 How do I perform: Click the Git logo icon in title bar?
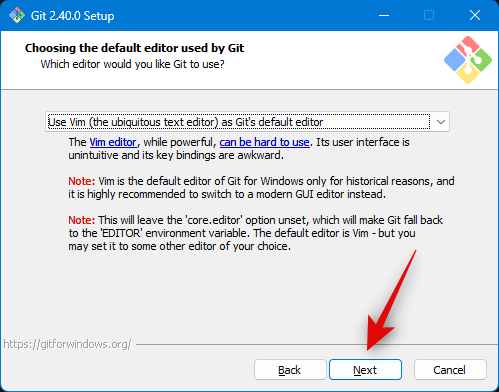pos(17,15)
